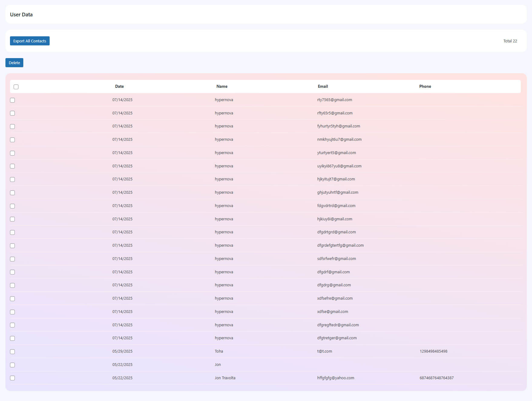This screenshot has height=401, width=532.
Task: Tick the Jon Travolta row checkbox
Action: click(x=12, y=378)
